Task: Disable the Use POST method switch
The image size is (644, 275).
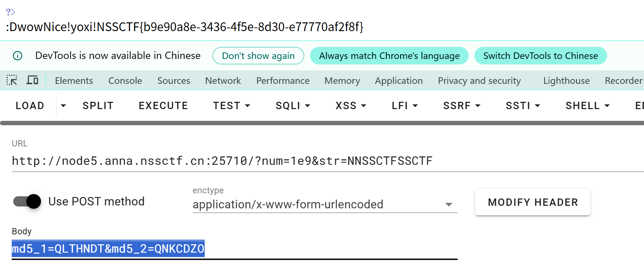Action: pos(26,201)
